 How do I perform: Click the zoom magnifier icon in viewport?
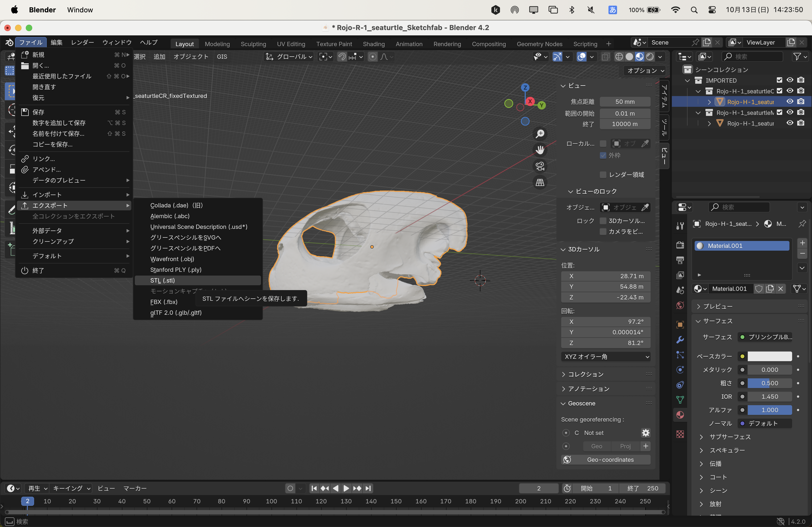pos(540,134)
